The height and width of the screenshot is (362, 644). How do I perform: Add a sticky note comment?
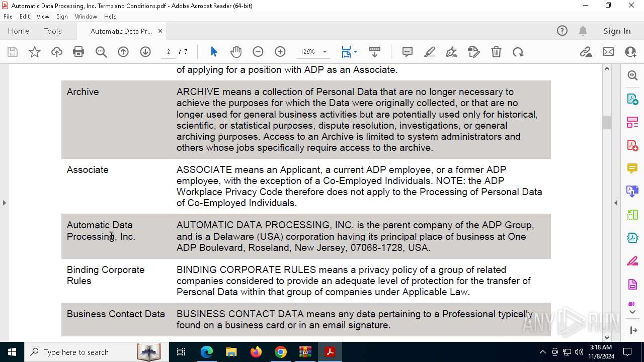pyautogui.click(x=408, y=52)
